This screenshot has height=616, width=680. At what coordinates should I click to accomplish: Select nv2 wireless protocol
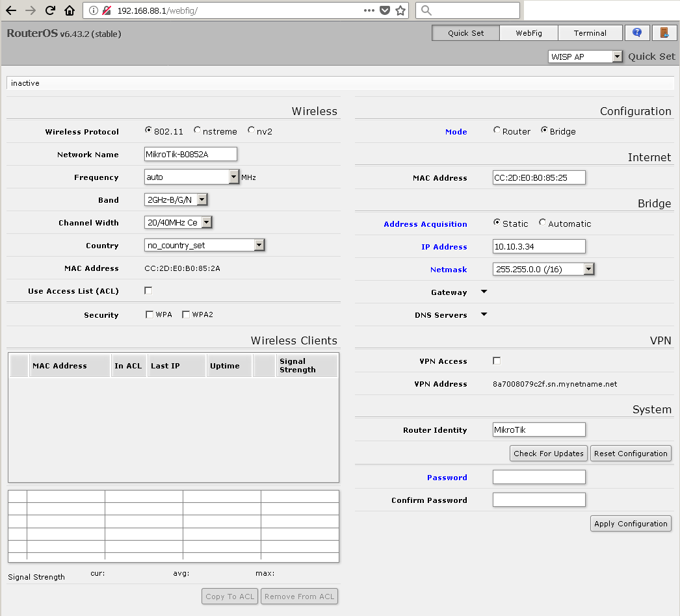pos(251,130)
